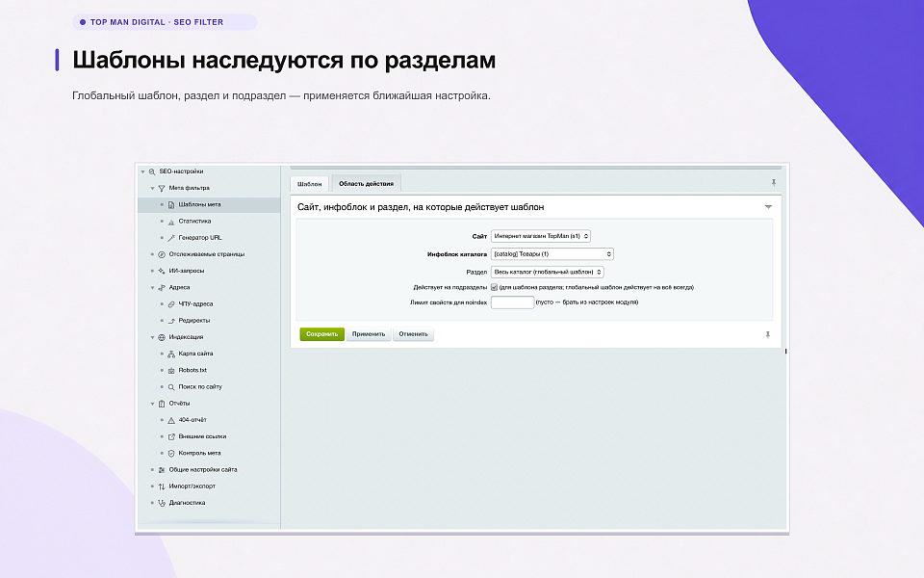The width and height of the screenshot is (924, 578).
Task: Switch to the Шаблон tab
Action: tap(309, 184)
